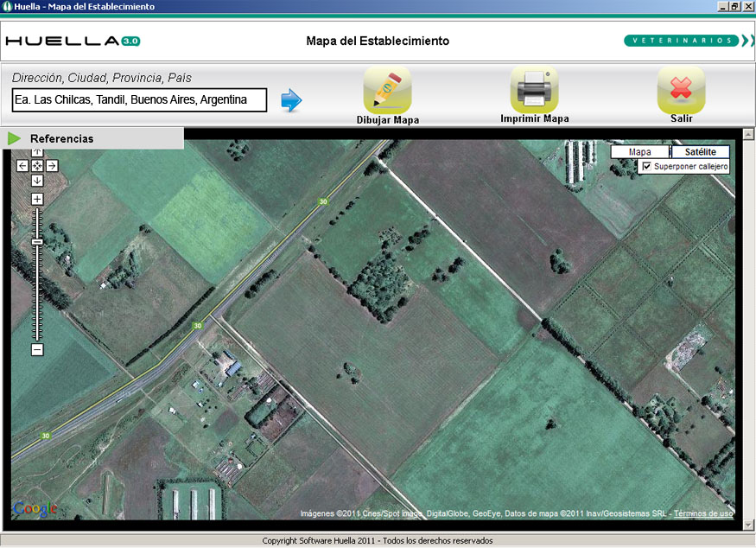Pan the map left with arrow
The width and height of the screenshot is (756, 548).
coord(22,166)
